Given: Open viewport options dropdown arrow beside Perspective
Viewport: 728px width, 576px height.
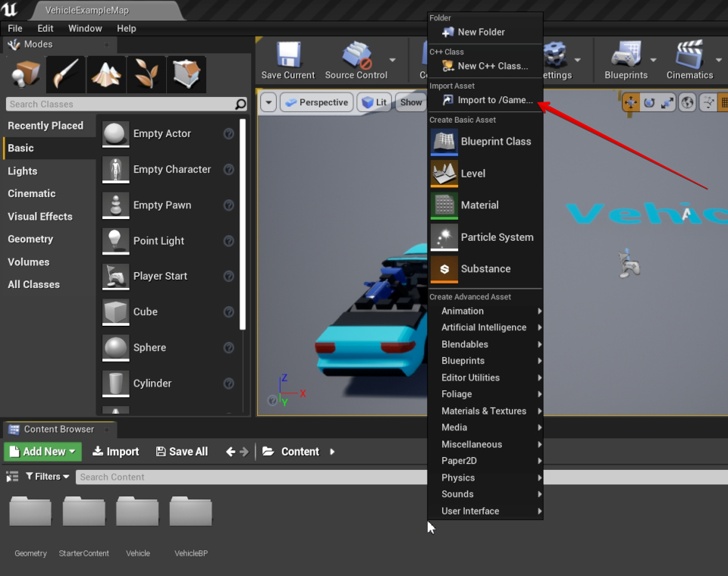Looking at the screenshot, I should point(268,102).
